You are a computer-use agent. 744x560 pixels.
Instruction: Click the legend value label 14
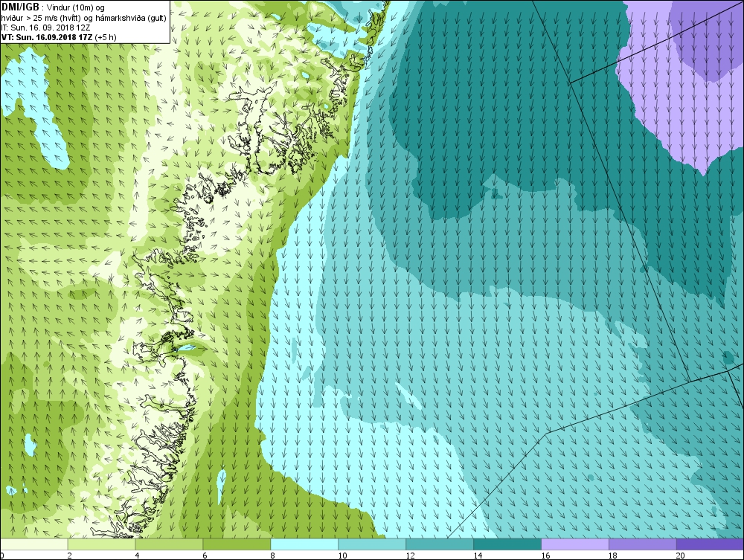pyautogui.click(x=478, y=556)
